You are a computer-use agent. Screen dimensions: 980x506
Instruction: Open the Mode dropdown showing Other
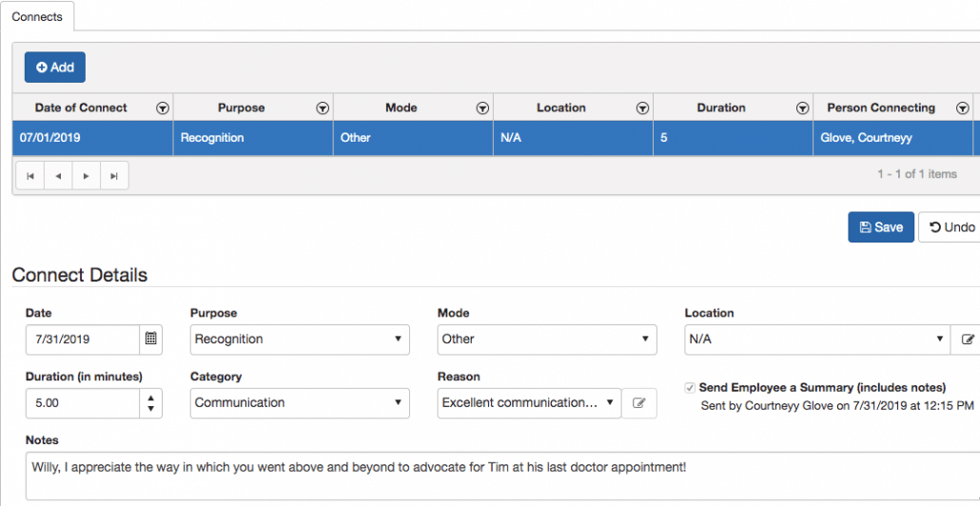click(547, 339)
